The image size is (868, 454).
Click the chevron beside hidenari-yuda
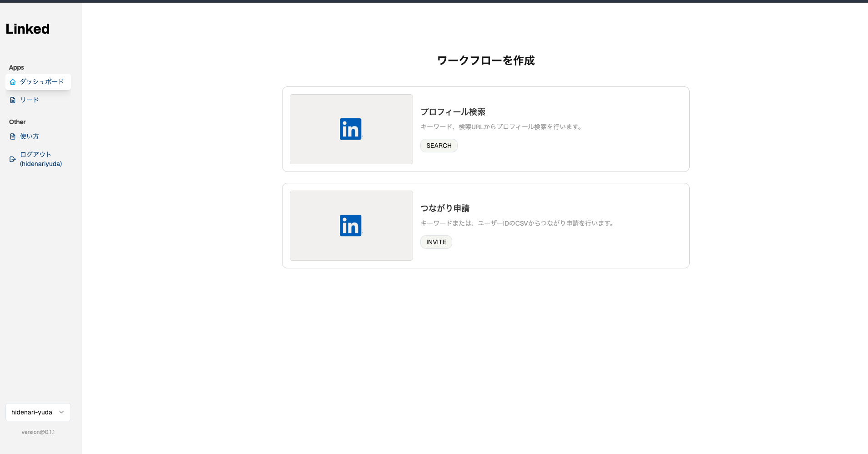coord(61,412)
